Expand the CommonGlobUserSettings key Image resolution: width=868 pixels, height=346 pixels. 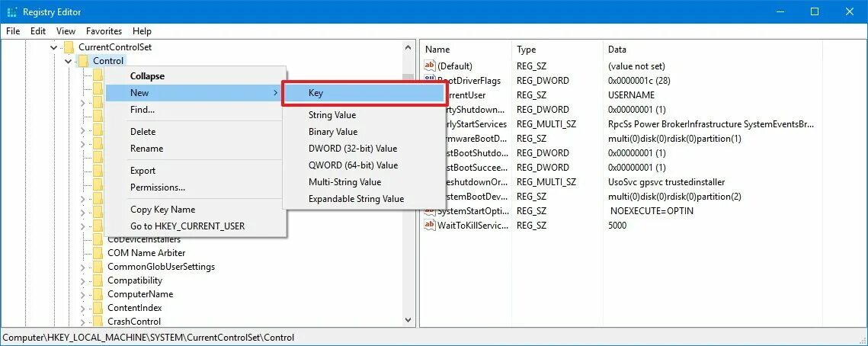click(83, 267)
